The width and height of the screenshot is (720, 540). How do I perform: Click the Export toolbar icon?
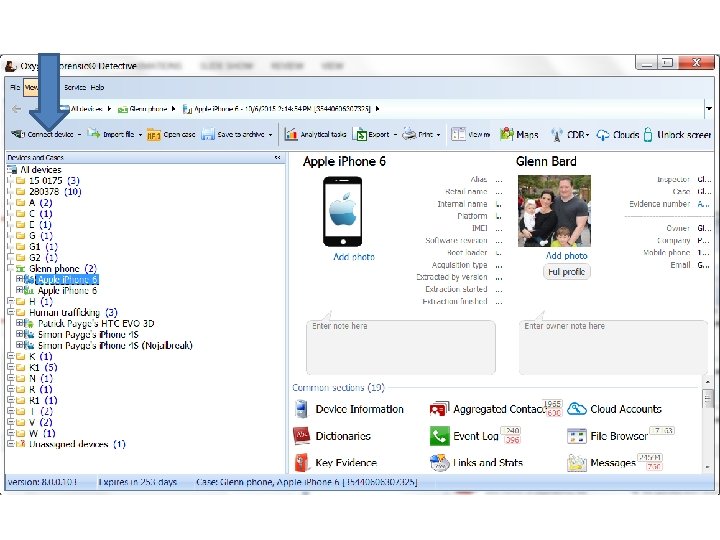click(360, 134)
